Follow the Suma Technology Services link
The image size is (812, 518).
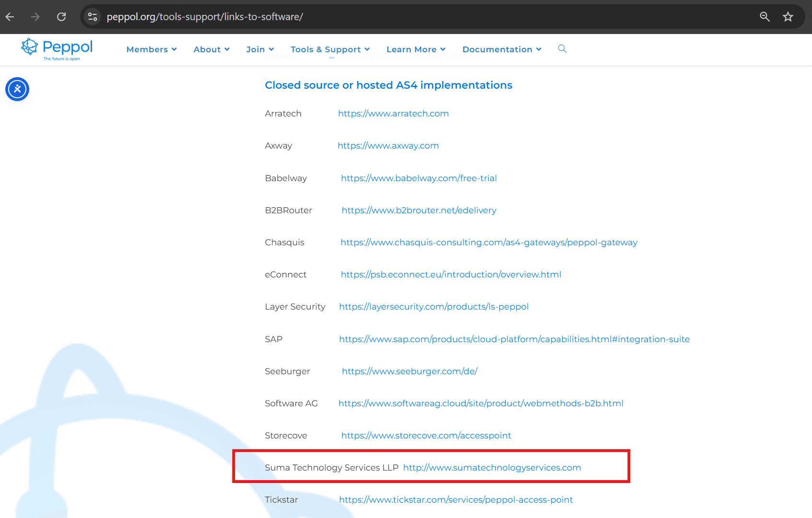click(x=492, y=468)
